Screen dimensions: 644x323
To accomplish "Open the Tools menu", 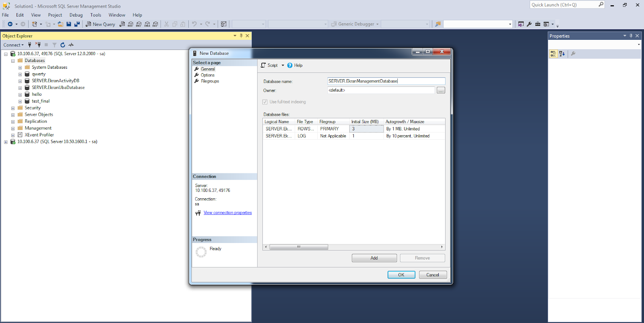I will (x=96, y=15).
